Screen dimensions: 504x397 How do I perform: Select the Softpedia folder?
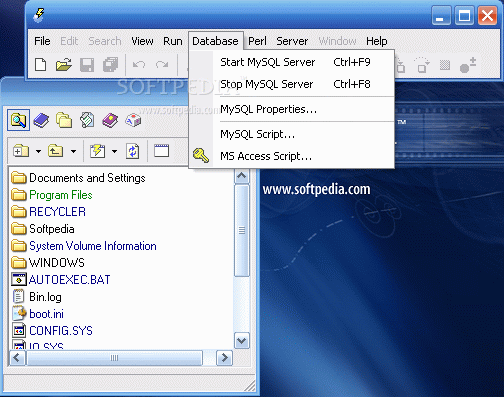[x=43, y=229]
